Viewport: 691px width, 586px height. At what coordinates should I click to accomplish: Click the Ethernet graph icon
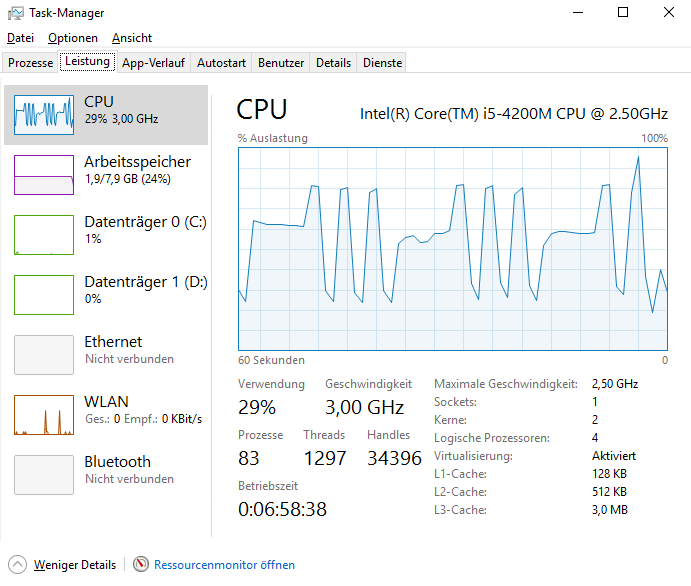[x=44, y=355]
